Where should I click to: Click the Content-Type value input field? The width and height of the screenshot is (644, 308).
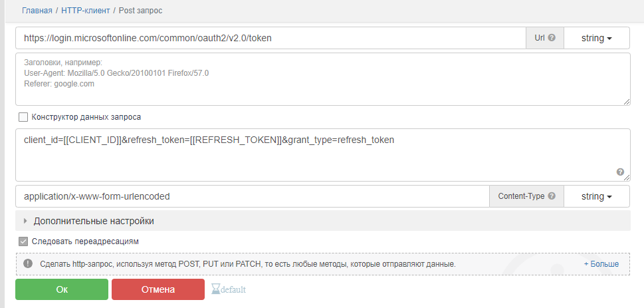pyautogui.click(x=253, y=196)
